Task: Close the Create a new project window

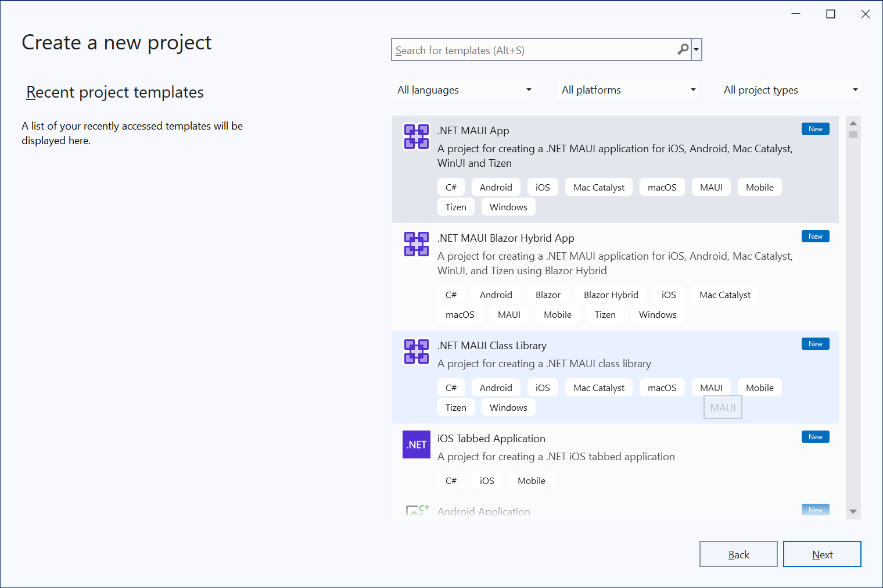Action: click(866, 14)
